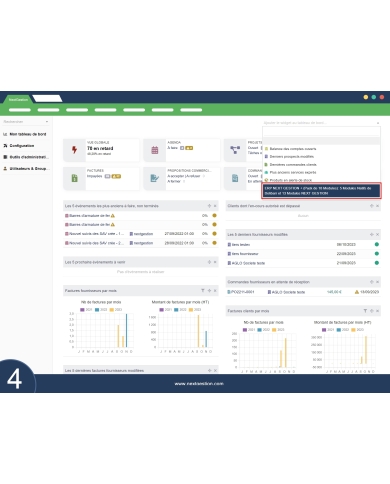
Task: Open the Agenda calendar icon
Action: 155,150
